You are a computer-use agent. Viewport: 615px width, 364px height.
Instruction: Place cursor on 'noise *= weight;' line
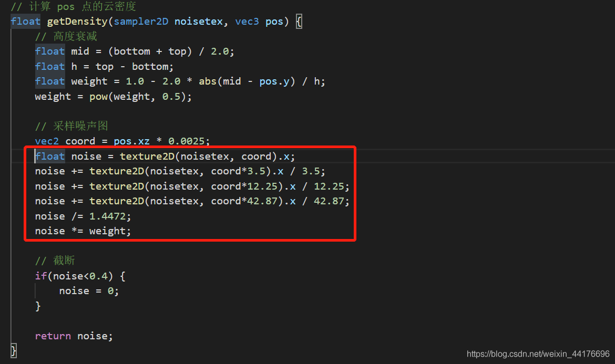coord(83,231)
